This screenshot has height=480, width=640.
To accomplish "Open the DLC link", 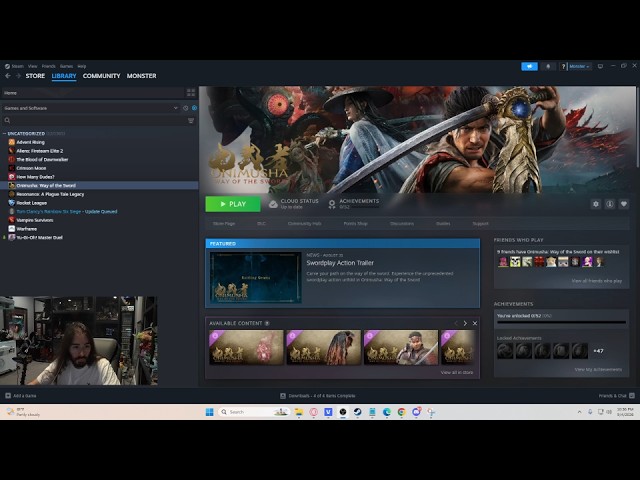I will 261,224.
